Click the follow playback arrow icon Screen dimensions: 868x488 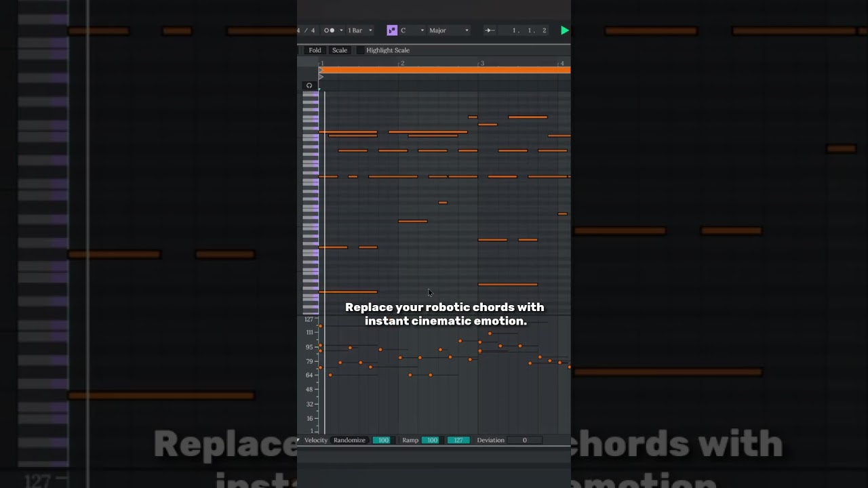[x=490, y=30]
